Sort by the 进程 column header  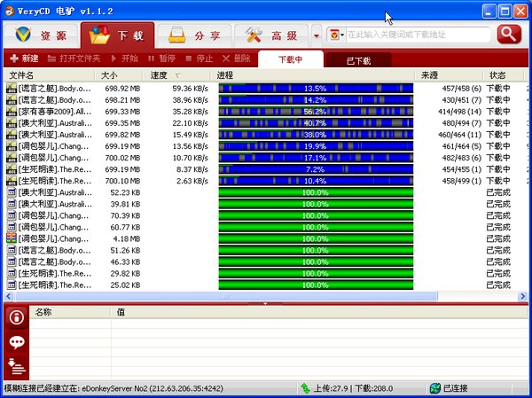click(313, 75)
